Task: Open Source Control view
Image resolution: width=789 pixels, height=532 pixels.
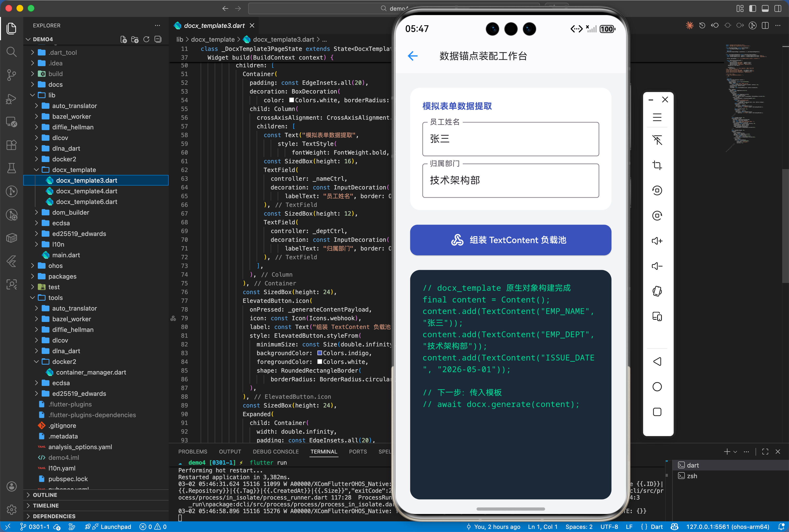Action: click(12, 75)
